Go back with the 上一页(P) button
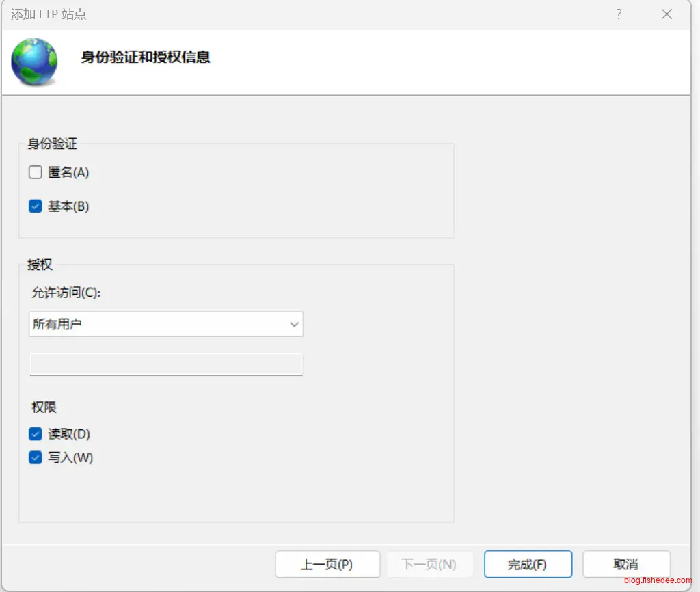 pyautogui.click(x=327, y=565)
